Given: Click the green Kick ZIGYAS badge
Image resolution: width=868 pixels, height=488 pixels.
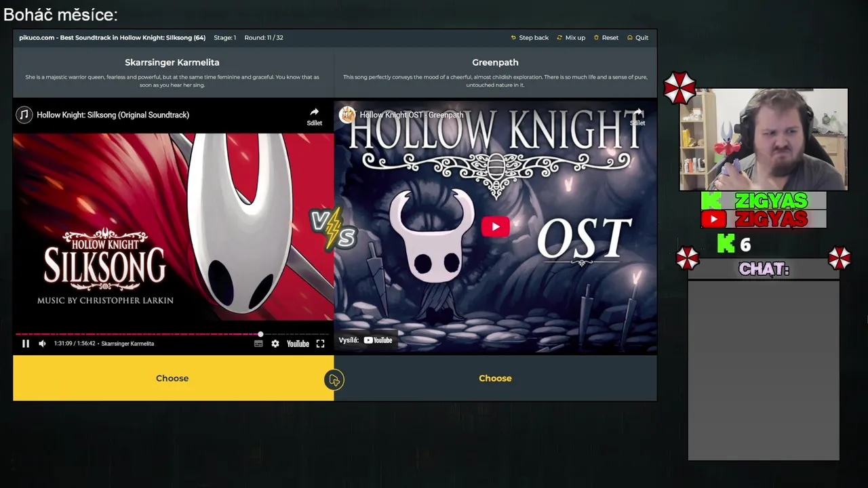Looking at the screenshot, I should click(764, 201).
